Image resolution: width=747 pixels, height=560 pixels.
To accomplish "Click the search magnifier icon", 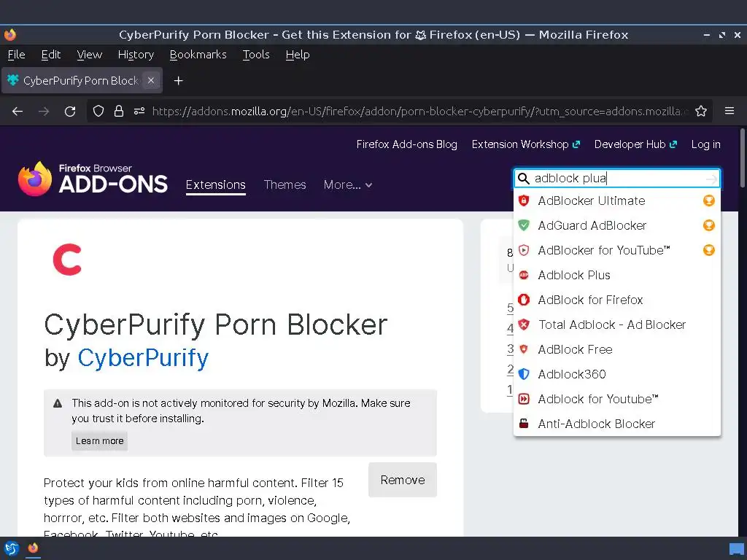I will coord(524,179).
